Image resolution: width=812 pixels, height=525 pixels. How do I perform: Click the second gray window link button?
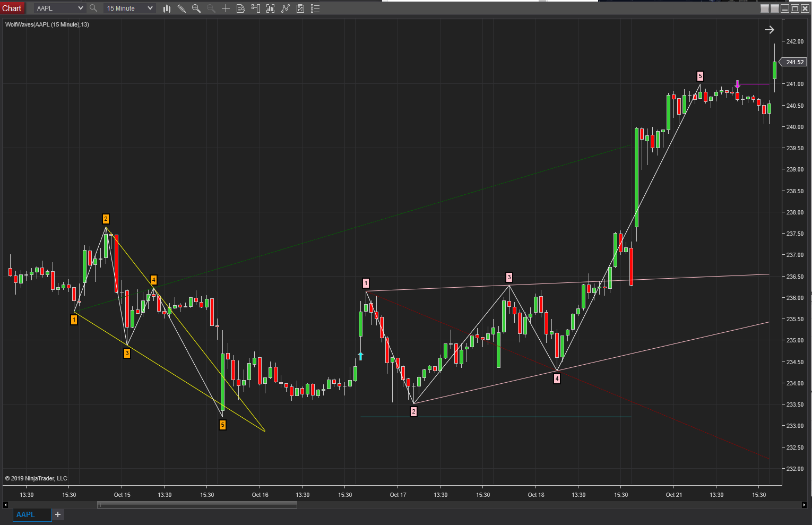775,8
